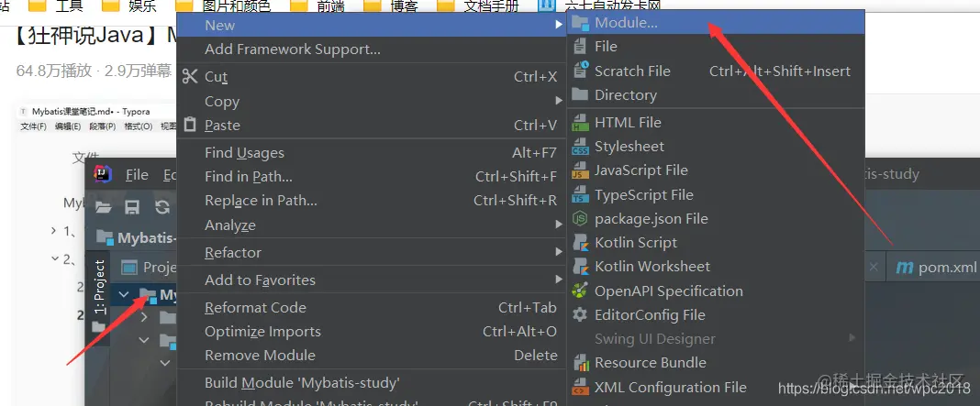Click the package.json File icon
The width and height of the screenshot is (980, 406).
[x=581, y=219]
